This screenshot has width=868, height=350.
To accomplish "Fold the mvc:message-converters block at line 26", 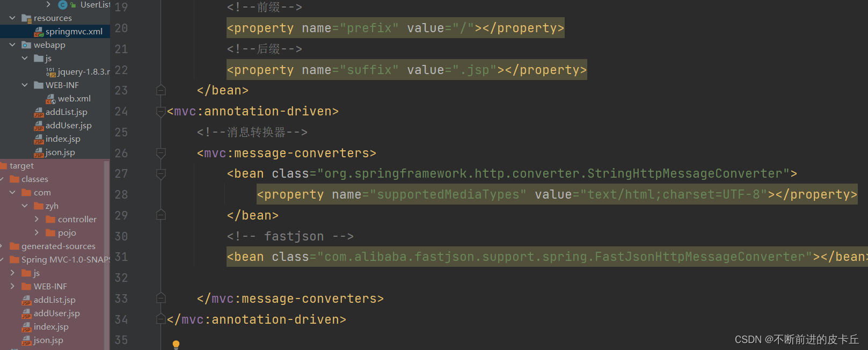I will 161,153.
